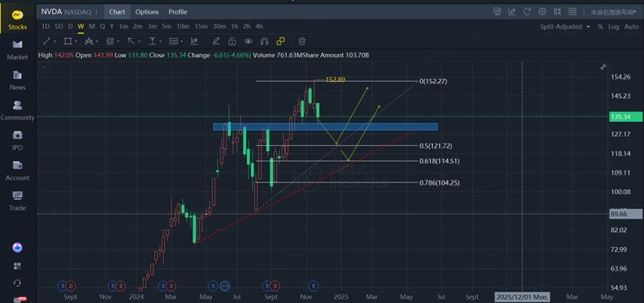
Task: Select the trend line drawing tool
Action: click(47, 41)
